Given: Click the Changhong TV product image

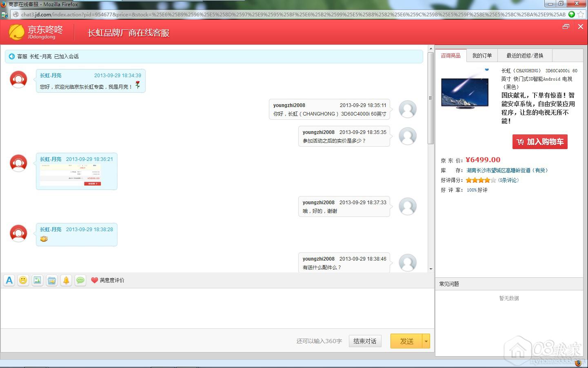Looking at the screenshot, I should point(465,93).
